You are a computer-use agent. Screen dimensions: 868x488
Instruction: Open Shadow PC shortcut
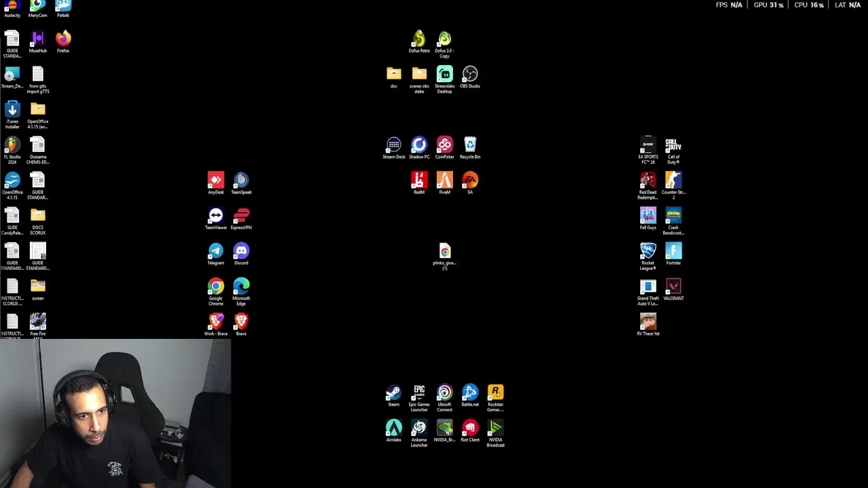(x=419, y=148)
